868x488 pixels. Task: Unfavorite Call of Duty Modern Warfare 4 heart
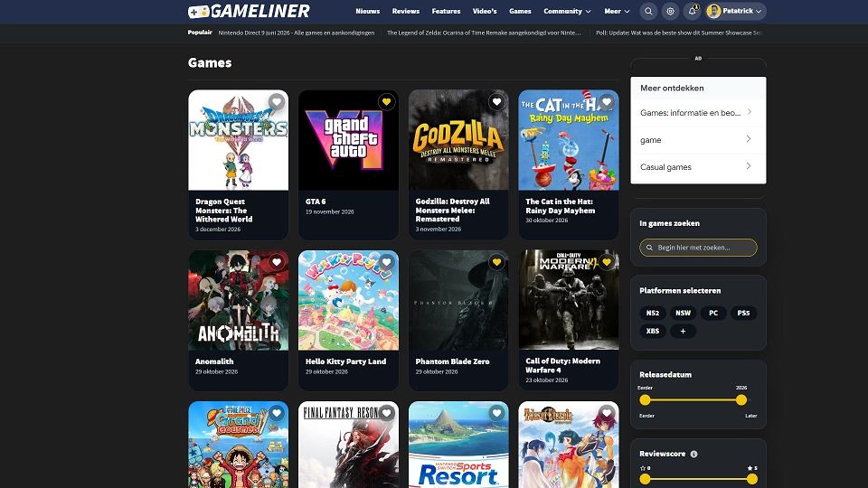(x=607, y=262)
